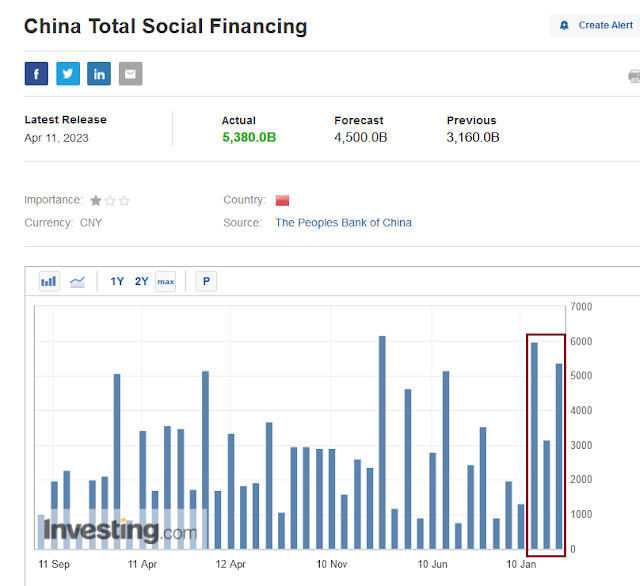Select the 2Y chart range
Screen dimensions: 640x586
click(141, 282)
